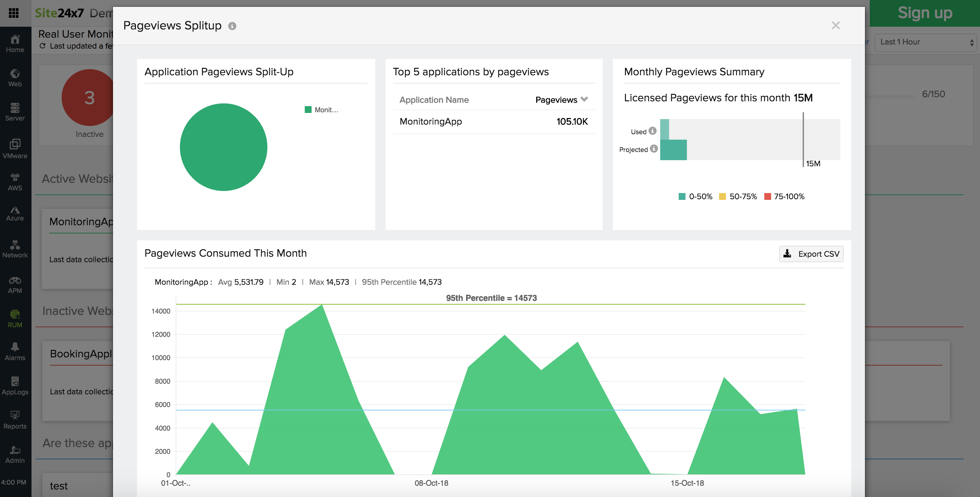Click the Sign up button
Screen dimensions: 980x497
pos(925,13)
